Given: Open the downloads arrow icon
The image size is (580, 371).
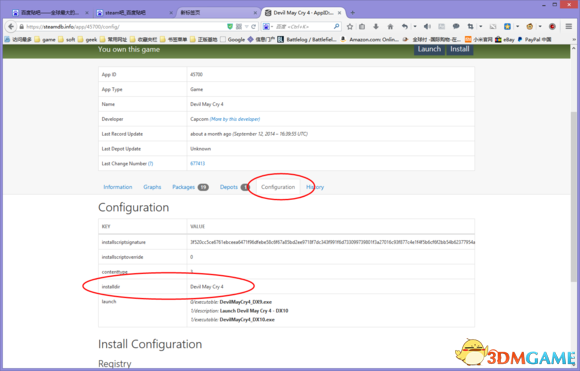Looking at the screenshot, I should pos(376,27).
